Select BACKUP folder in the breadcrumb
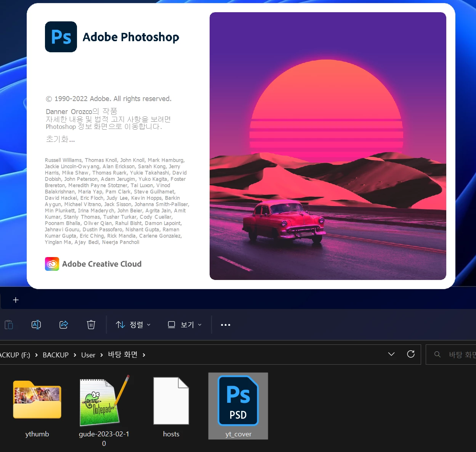This screenshot has height=452, width=476. pos(56,355)
